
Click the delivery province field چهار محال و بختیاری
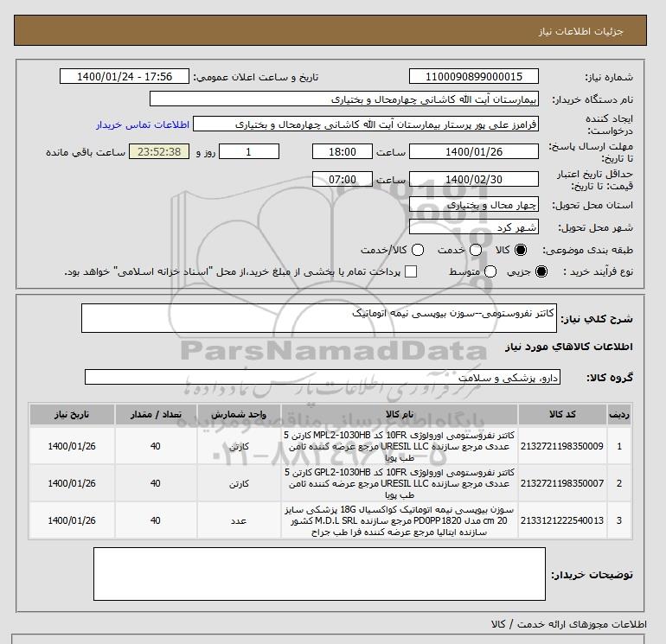[474, 204]
